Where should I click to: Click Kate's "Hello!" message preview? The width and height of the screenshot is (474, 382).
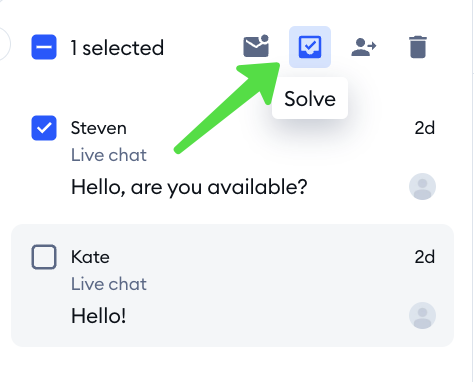pos(99,316)
